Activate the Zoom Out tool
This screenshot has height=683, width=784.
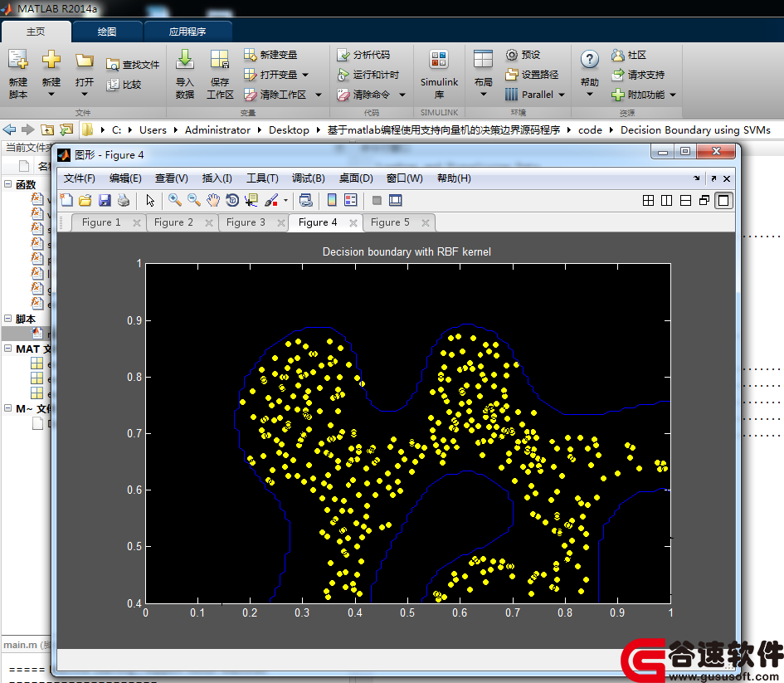[194, 201]
